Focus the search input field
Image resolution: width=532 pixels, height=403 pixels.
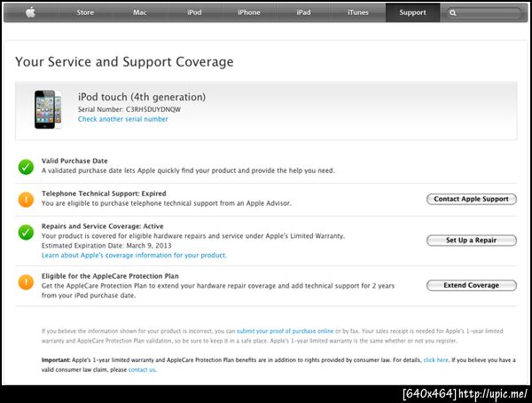[484, 13]
